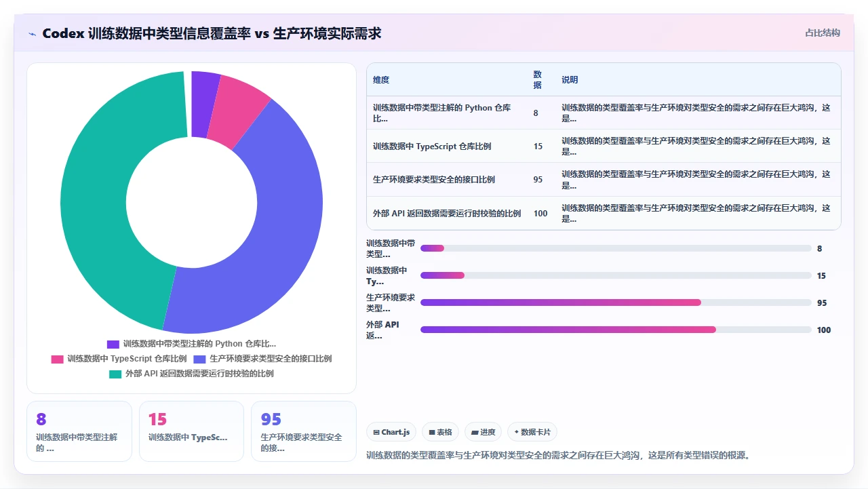Toggle blue 生产环境要求类型安全 legend swatch
This screenshot has height=489, width=868.
click(x=199, y=359)
